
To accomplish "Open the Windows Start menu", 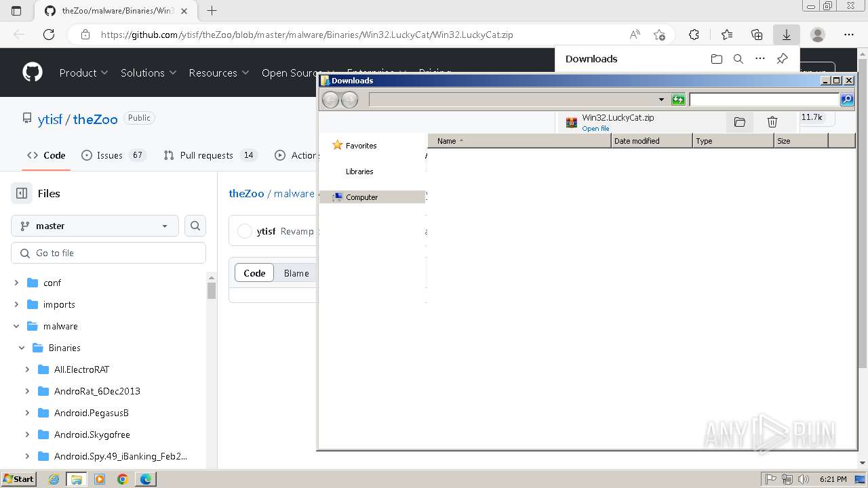I will point(18,479).
